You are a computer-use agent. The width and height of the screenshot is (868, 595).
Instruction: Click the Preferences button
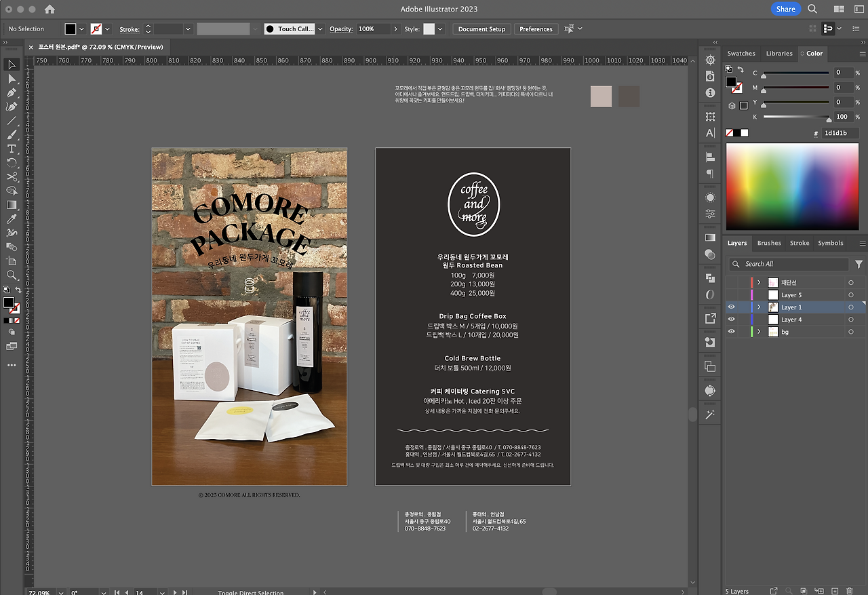pos(536,29)
